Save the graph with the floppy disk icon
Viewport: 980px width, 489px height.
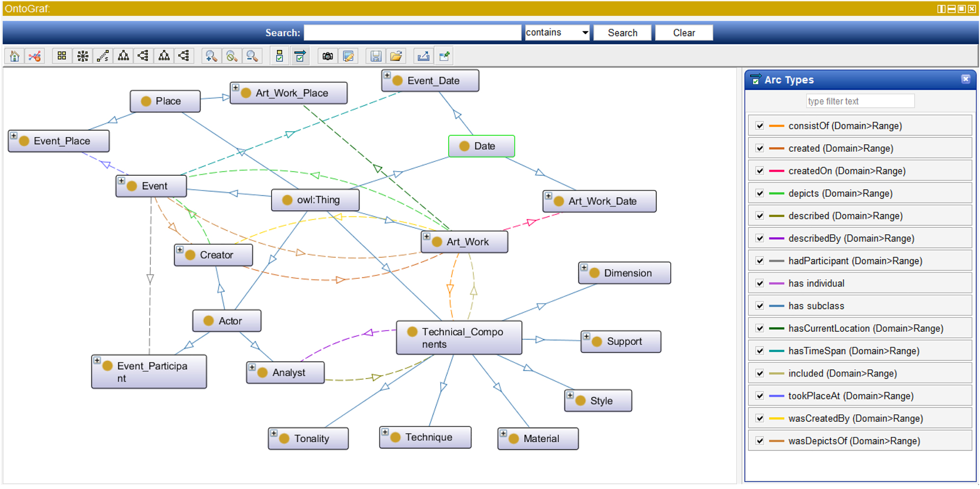pos(376,56)
